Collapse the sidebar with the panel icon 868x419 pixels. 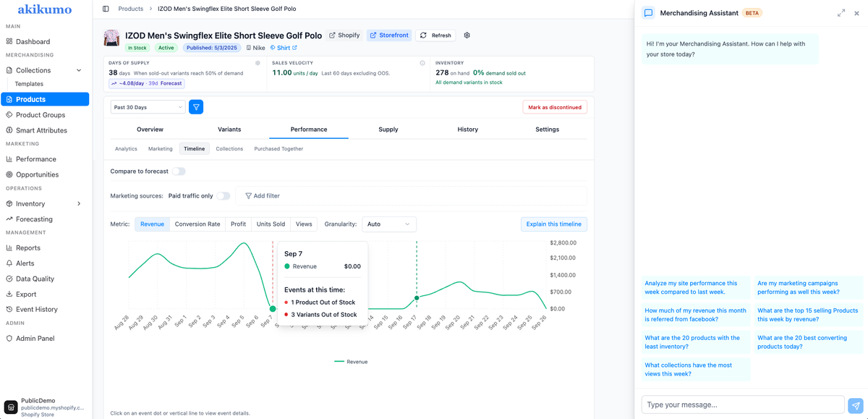(106, 9)
